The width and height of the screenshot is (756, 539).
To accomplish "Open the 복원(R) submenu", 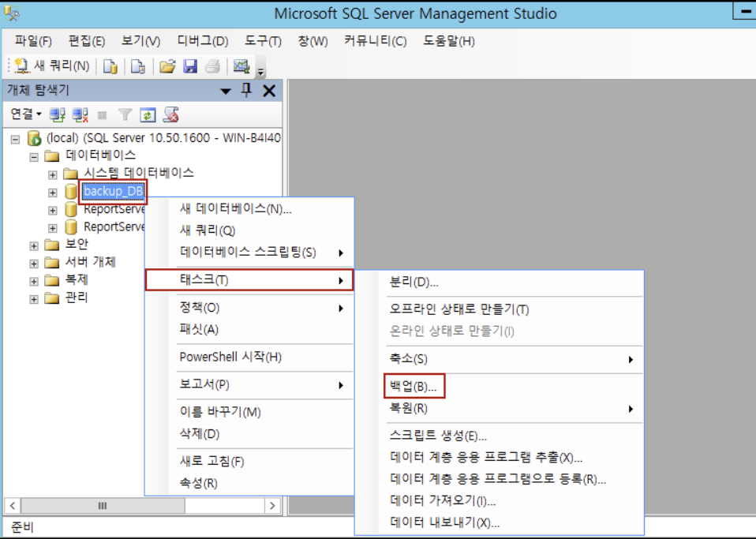I will coord(499,408).
